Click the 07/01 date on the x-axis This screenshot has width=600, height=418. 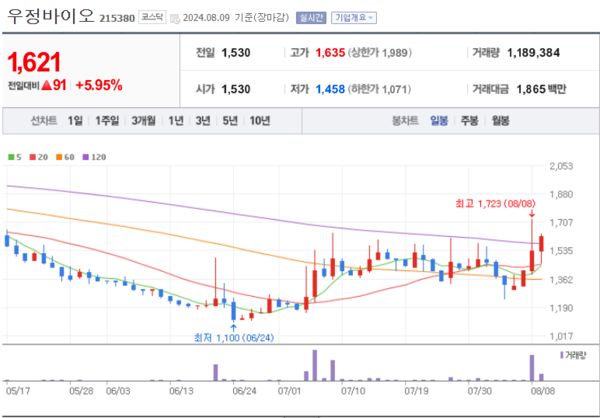coord(290,391)
